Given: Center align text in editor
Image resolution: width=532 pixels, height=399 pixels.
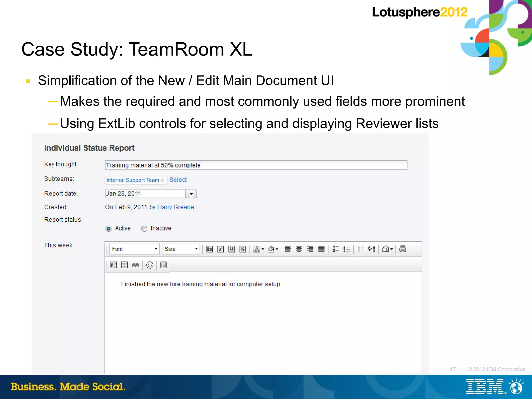Looking at the screenshot, I should point(299,249).
